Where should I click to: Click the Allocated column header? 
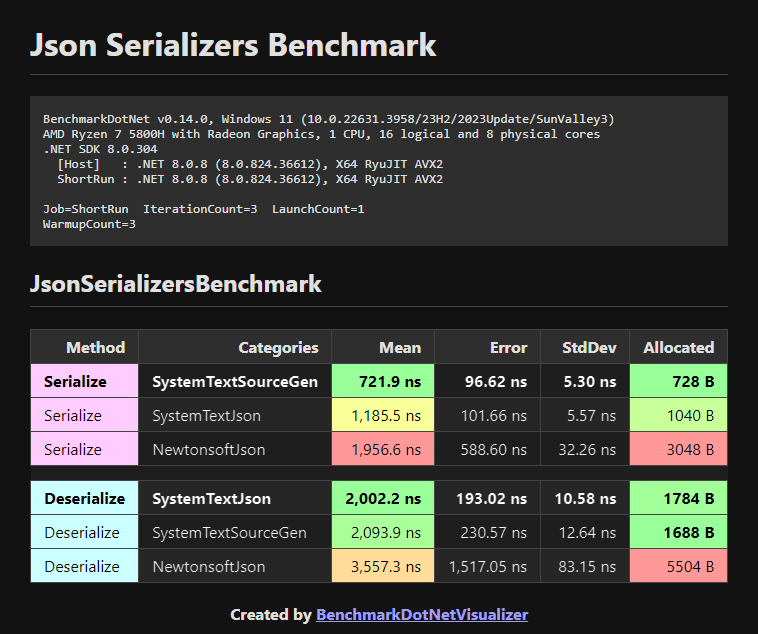679,347
